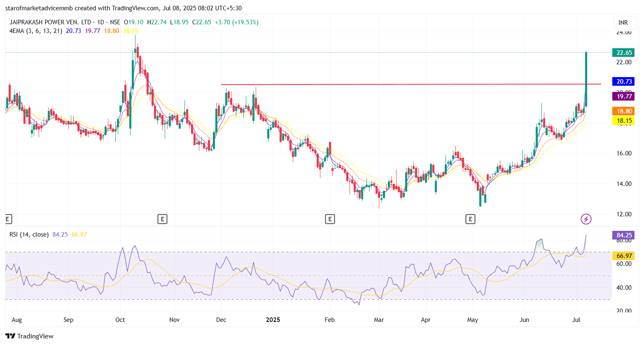Click the blue 20.73 tag on the price axis
Viewport: 644px width, 345px height.
coord(623,82)
